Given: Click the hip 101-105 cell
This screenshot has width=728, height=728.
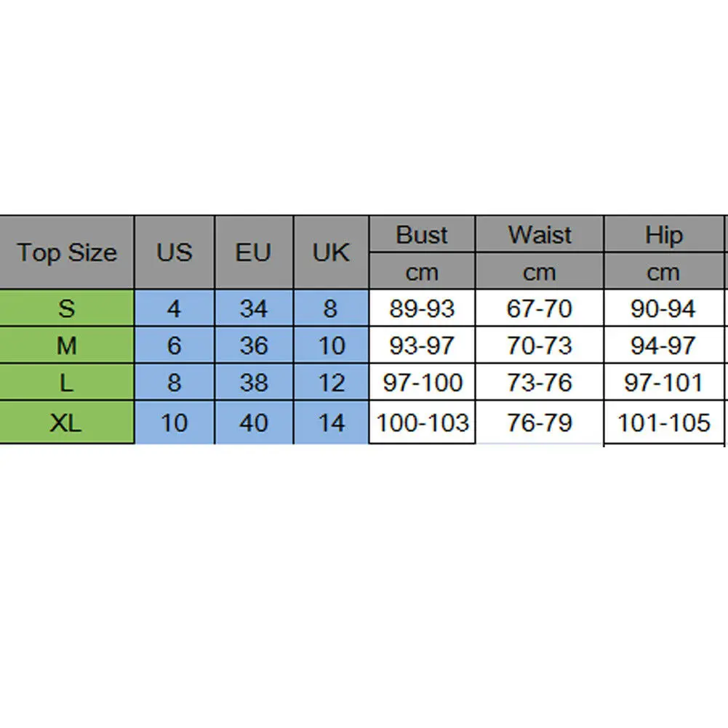Looking at the screenshot, I should click(664, 423).
